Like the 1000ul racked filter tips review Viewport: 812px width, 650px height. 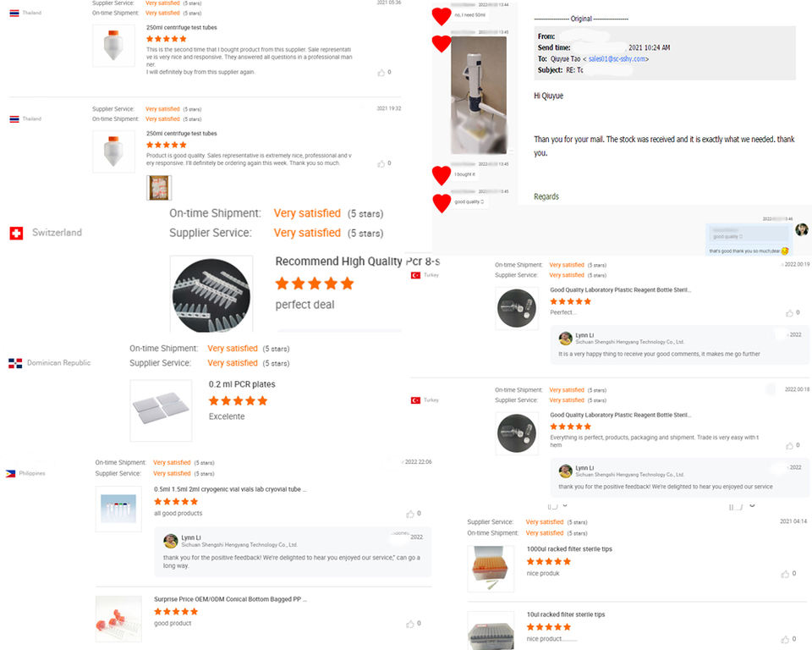coord(785,574)
